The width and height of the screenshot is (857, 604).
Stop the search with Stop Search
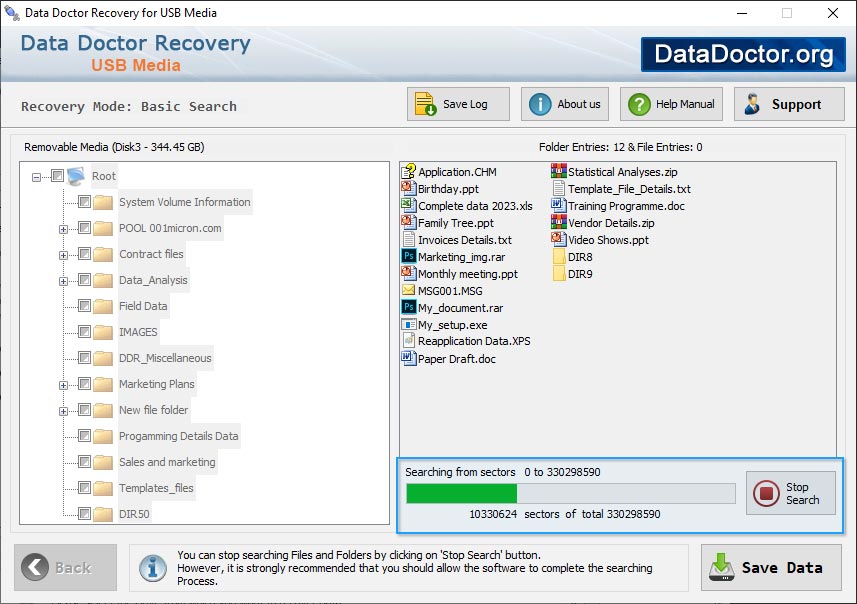790,493
